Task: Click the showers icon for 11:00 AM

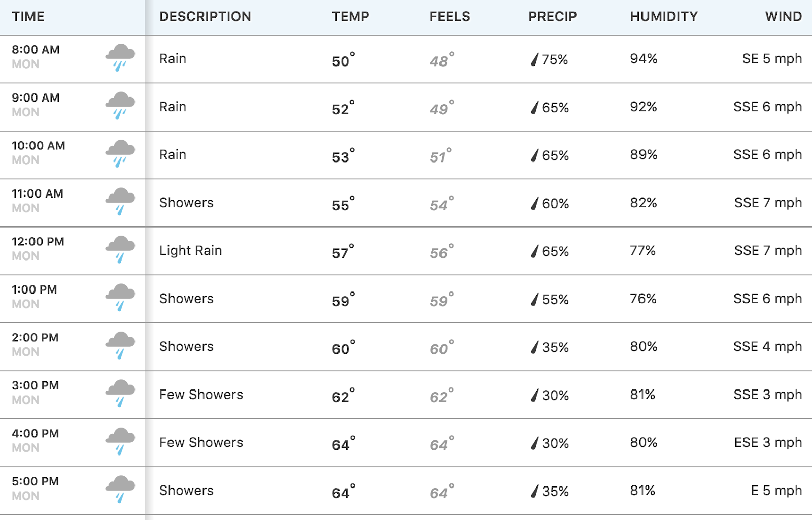Action: 120,202
